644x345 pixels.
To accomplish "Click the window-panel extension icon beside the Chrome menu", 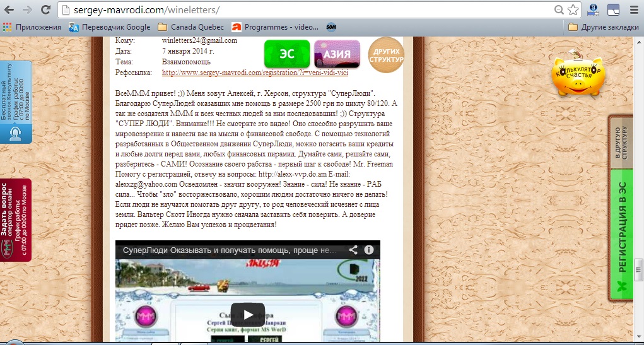I will (613, 10).
